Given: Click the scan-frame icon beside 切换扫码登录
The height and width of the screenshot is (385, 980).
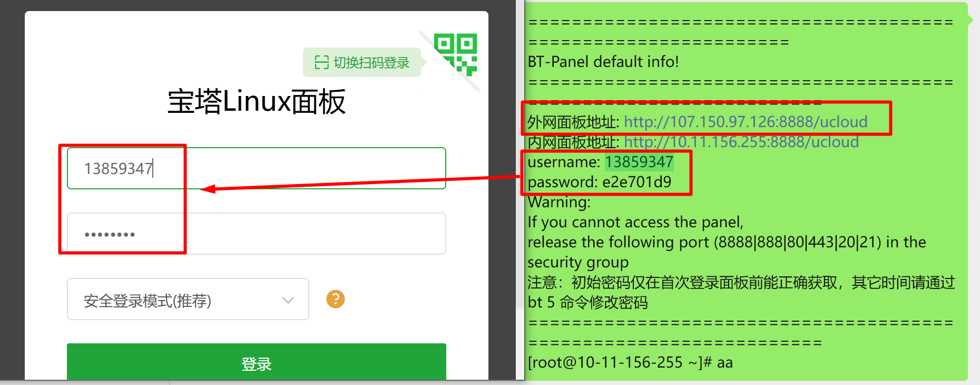Looking at the screenshot, I should pyautogui.click(x=321, y=62).
